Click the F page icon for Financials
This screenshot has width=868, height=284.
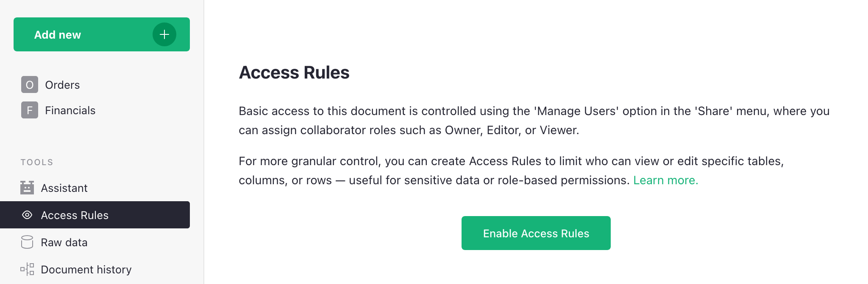point(29,110)
